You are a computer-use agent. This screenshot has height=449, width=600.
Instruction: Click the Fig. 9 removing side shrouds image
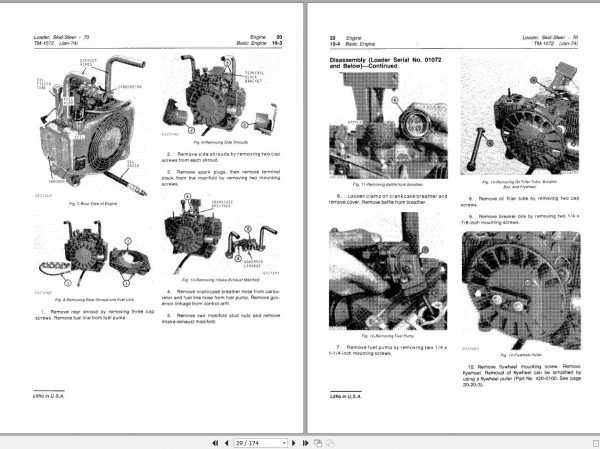pos(220,96)
